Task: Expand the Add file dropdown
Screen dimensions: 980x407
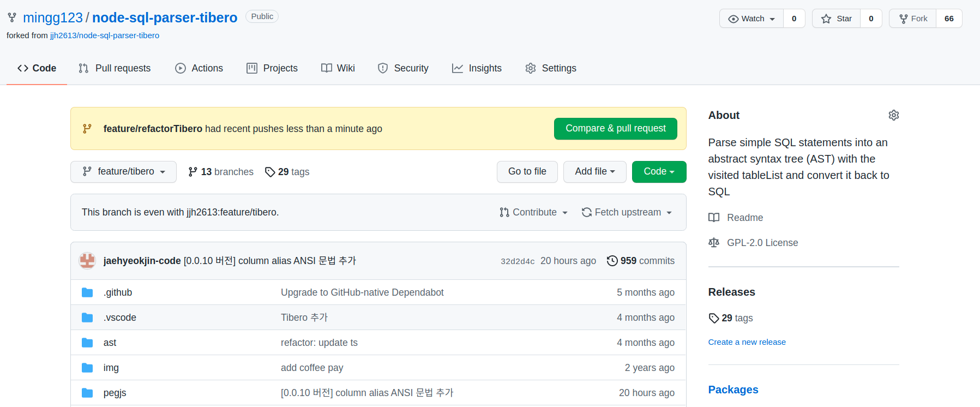Action: (x=595, y=172)
